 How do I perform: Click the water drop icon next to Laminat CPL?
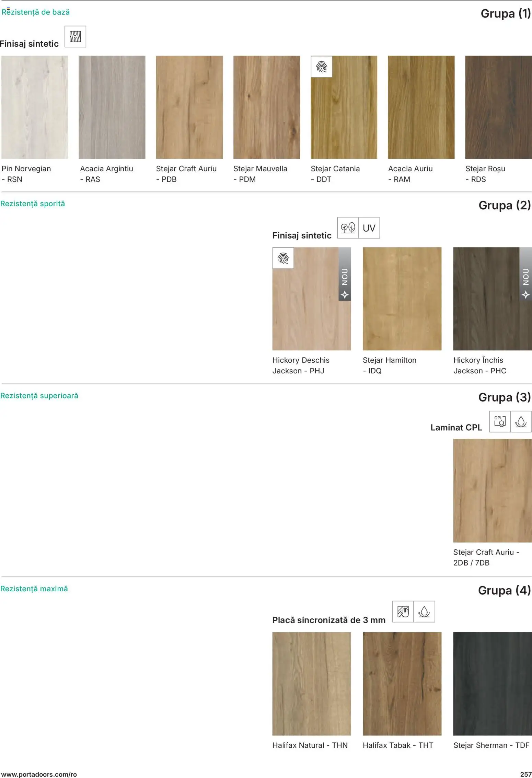point(521,421)
